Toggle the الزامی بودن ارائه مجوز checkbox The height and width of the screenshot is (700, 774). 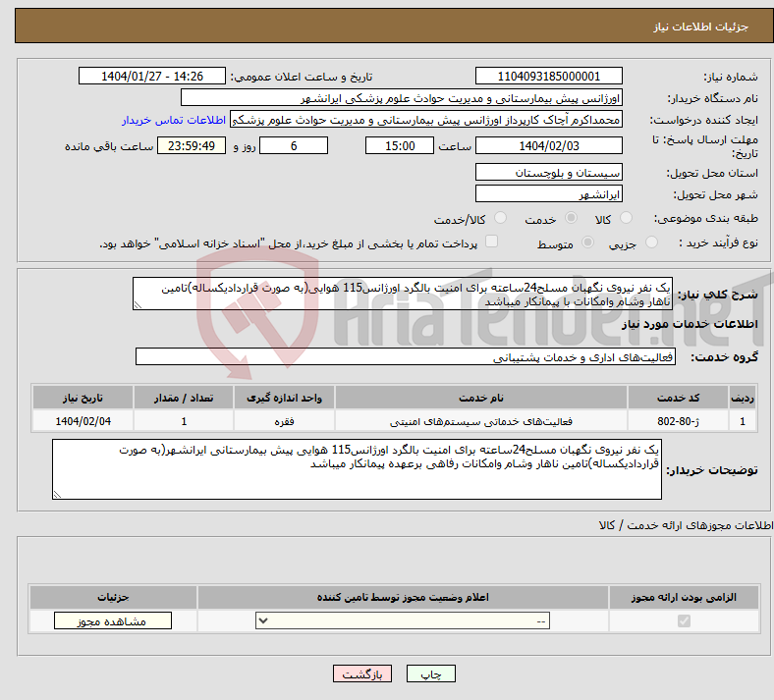click(684, 620)
